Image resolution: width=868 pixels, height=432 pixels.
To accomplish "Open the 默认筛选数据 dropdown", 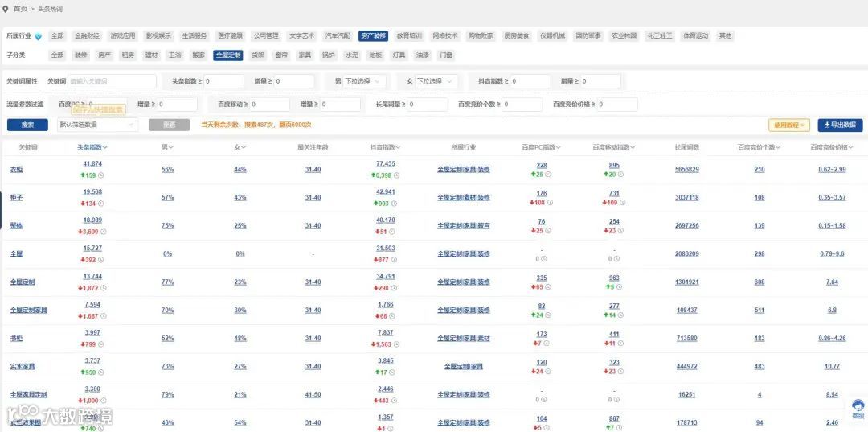I will pos(97,125).
